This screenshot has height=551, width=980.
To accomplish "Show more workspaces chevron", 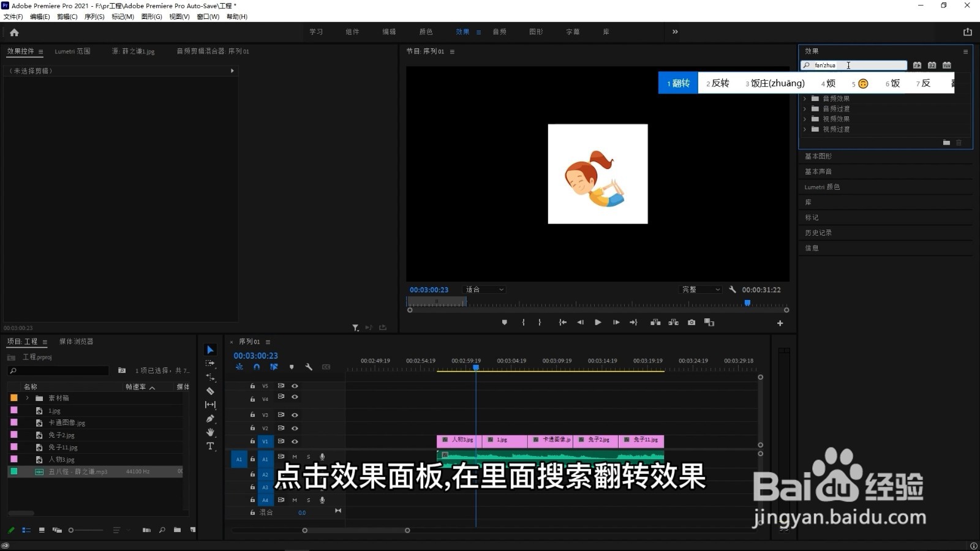I will tap(675, 32).
